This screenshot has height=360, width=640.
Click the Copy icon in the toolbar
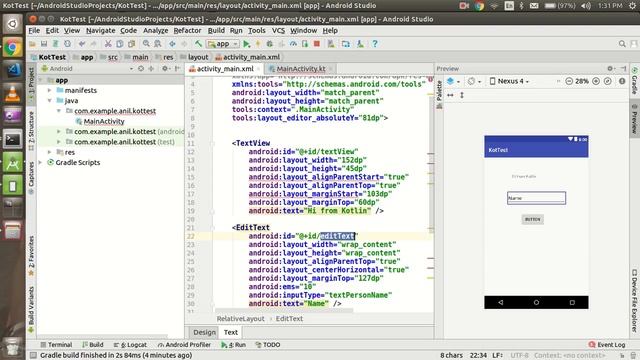[120, 44]
